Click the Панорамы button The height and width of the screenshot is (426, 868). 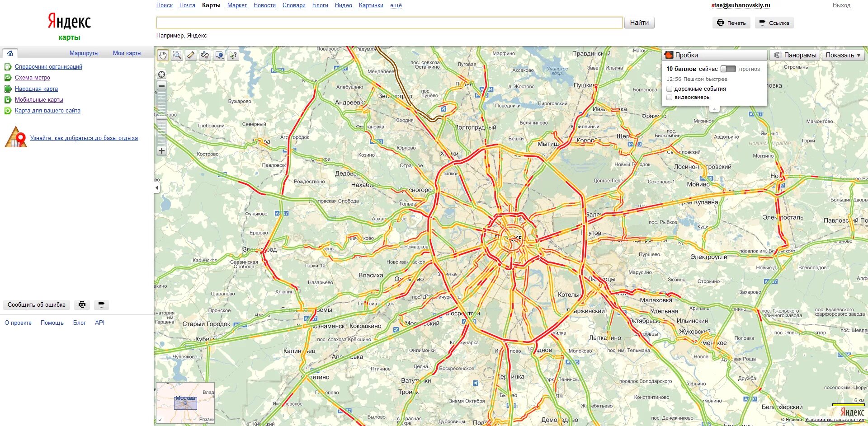click(795, 55)
